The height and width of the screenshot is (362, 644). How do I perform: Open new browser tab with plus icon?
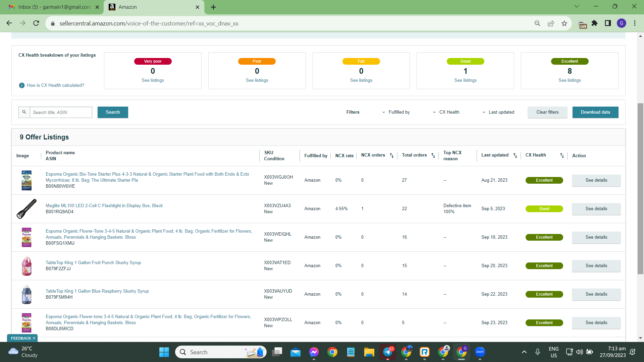[x=213, y=7]
